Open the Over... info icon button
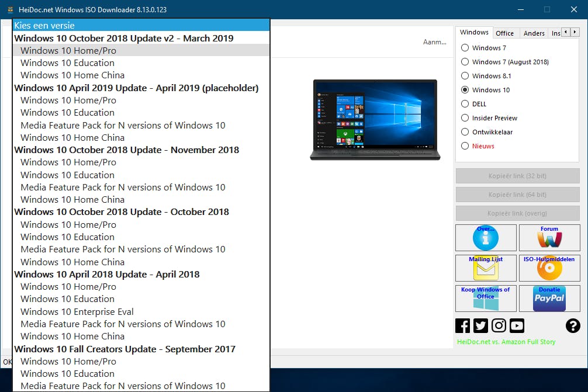 486,238
